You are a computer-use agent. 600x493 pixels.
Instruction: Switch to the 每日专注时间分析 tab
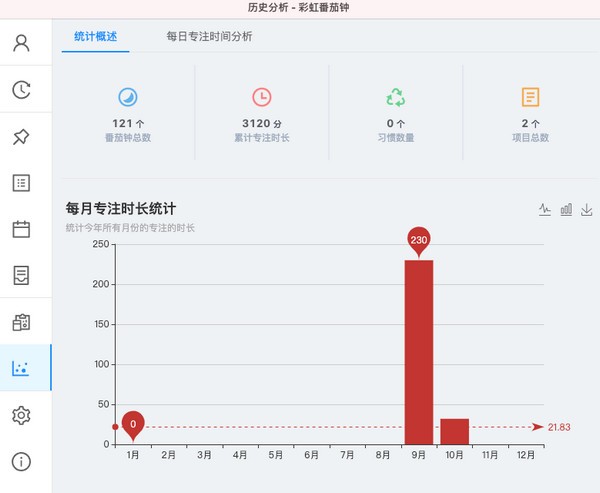pyautogui.click(x=209, y=36)
